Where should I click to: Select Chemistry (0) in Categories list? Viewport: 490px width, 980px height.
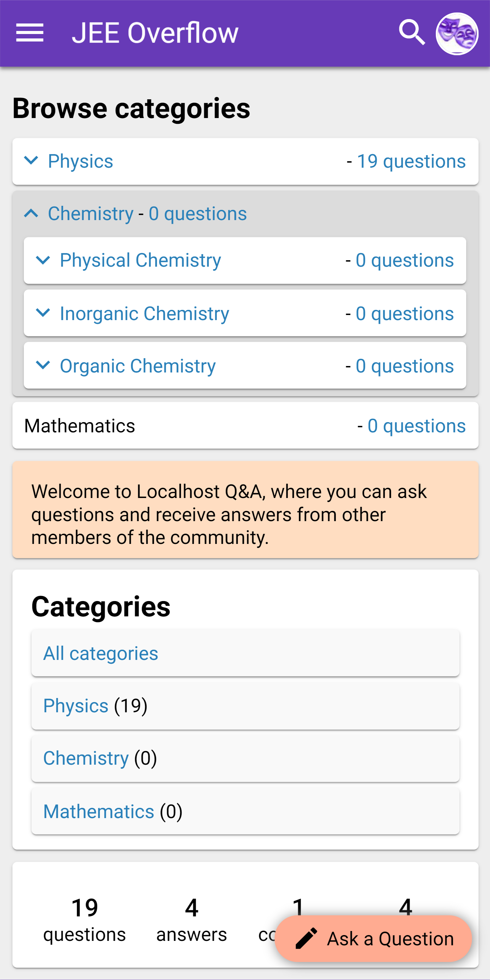[x=86, y=758]
